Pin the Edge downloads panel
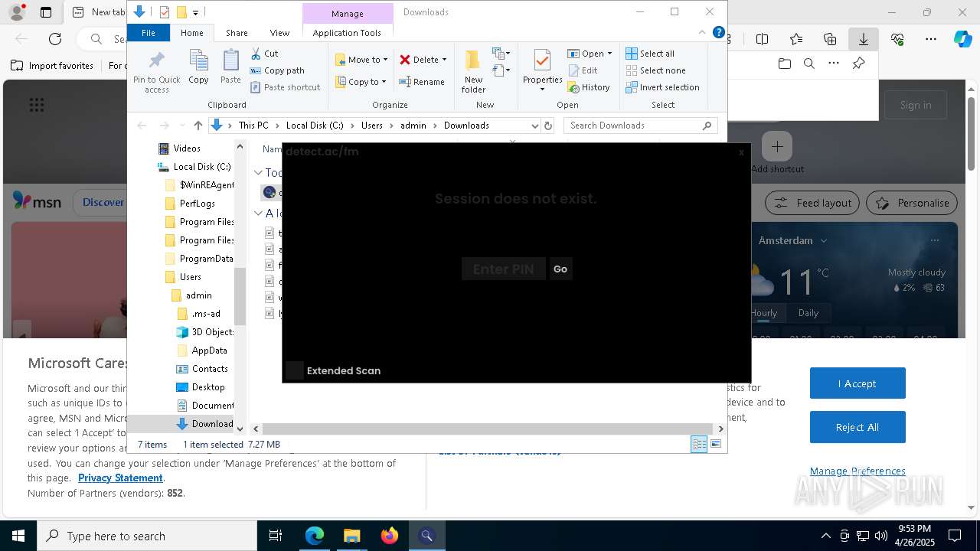 tap(858, 64)
